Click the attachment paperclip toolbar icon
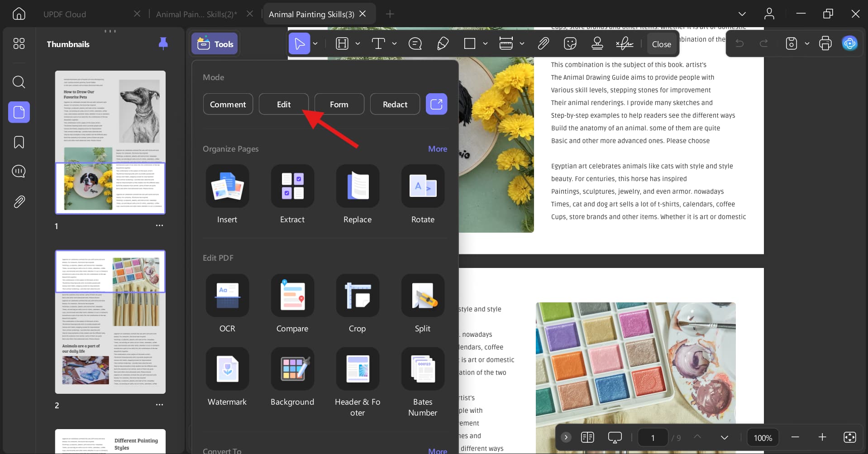This screenshot has width=868, height=454. 543,43
